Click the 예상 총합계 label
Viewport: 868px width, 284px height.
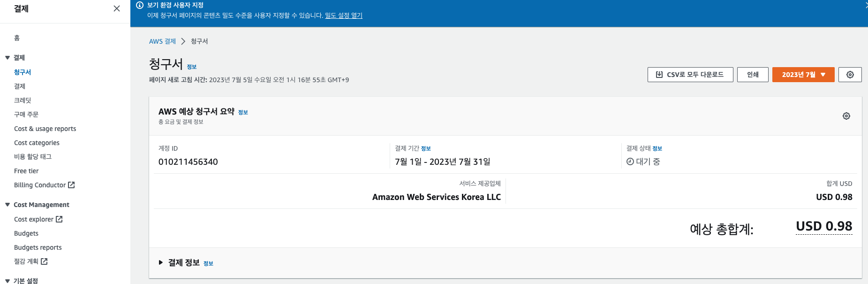[722, 229]
